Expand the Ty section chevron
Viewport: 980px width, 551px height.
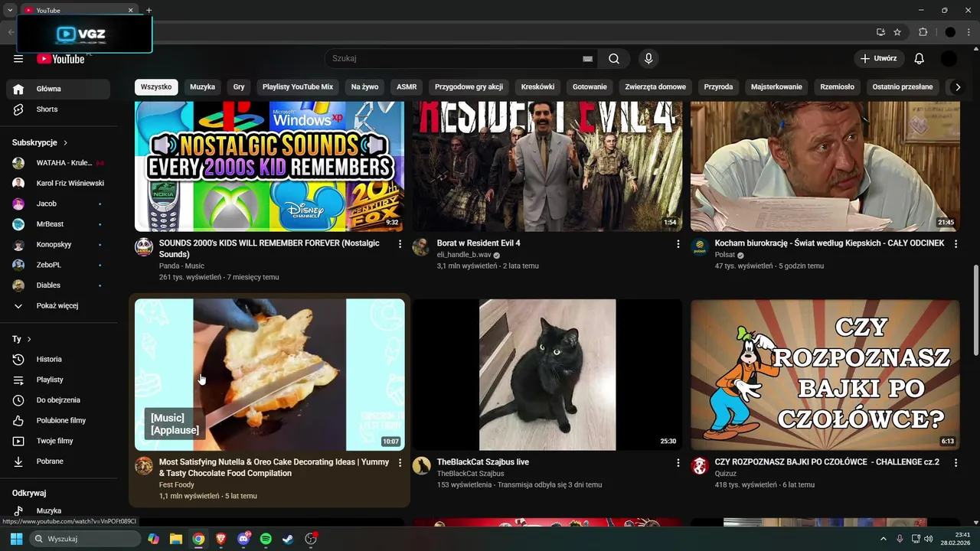click(x=29, y=339)
